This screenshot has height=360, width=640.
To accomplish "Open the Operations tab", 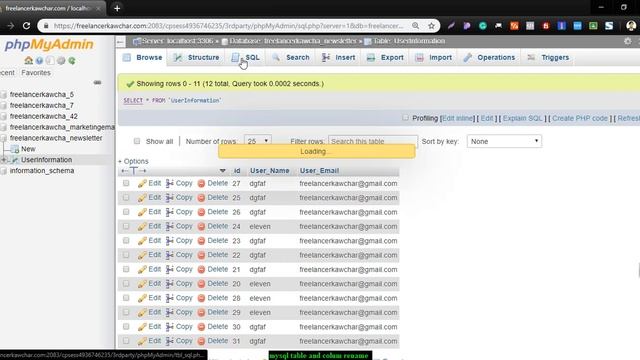I will point(489,58).
